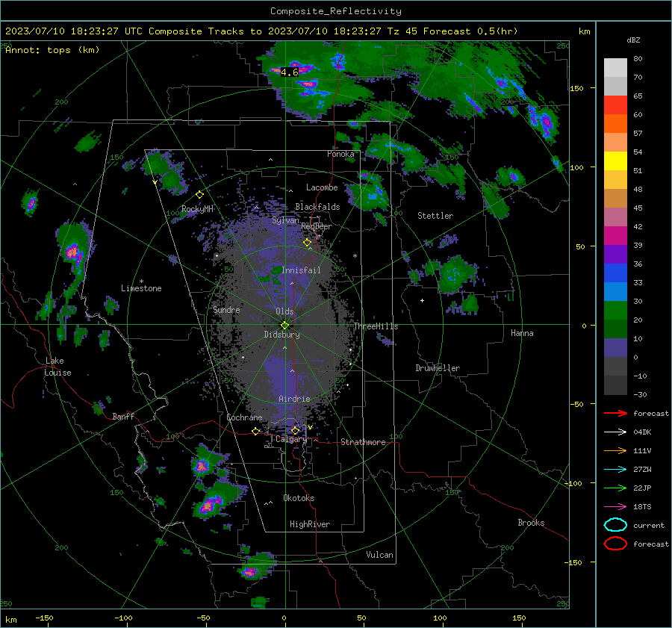Select the orange 111V arrow legend icon
This screenshot has width=672, height=628.
coord(615,450)
